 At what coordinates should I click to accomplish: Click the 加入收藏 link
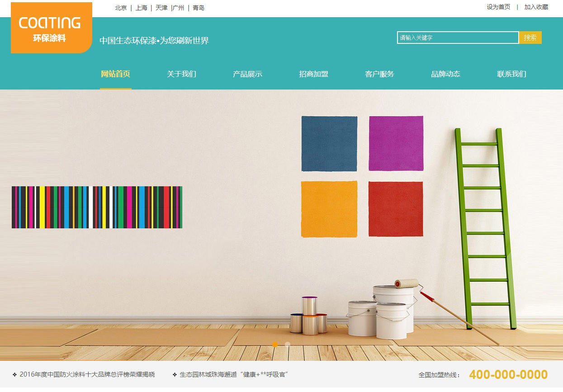(536, 7)
